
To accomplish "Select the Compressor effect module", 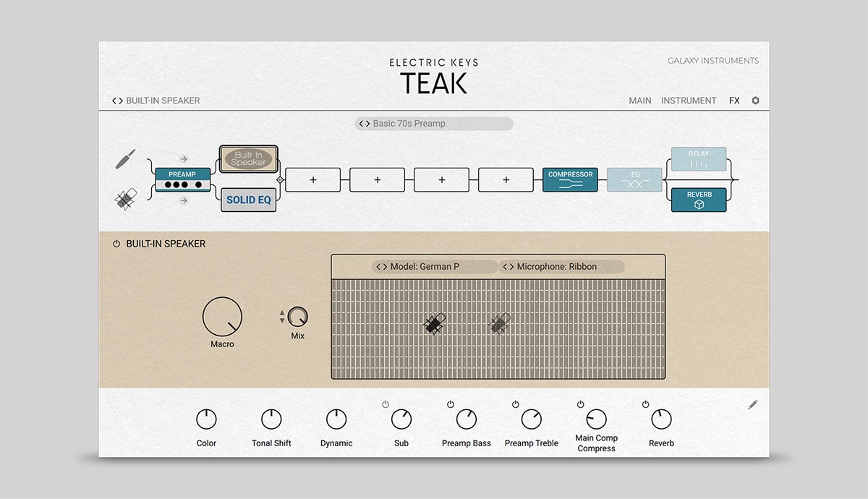I will 570,179.
